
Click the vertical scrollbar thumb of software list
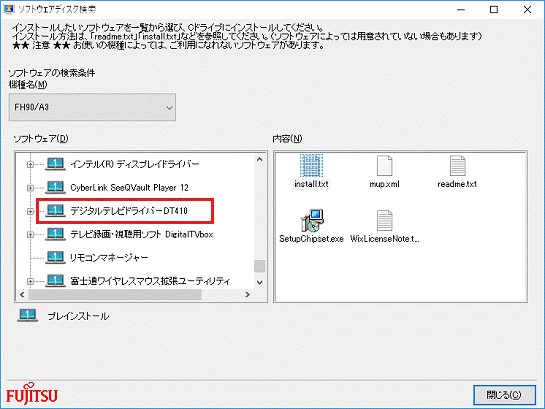[260, 266]
